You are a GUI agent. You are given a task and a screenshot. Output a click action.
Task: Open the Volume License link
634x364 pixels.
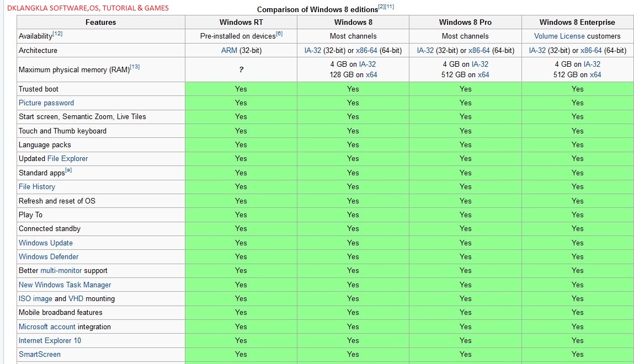pyautogui.click(x=560, y=36)
